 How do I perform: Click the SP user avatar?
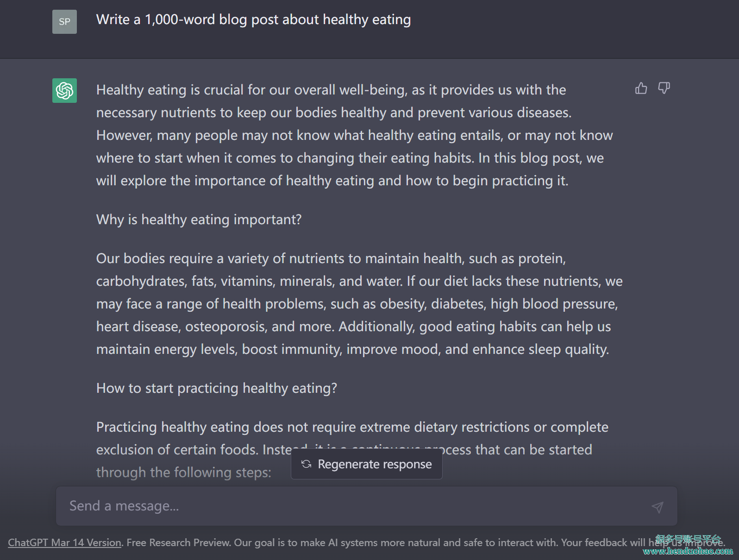[64, 22]
